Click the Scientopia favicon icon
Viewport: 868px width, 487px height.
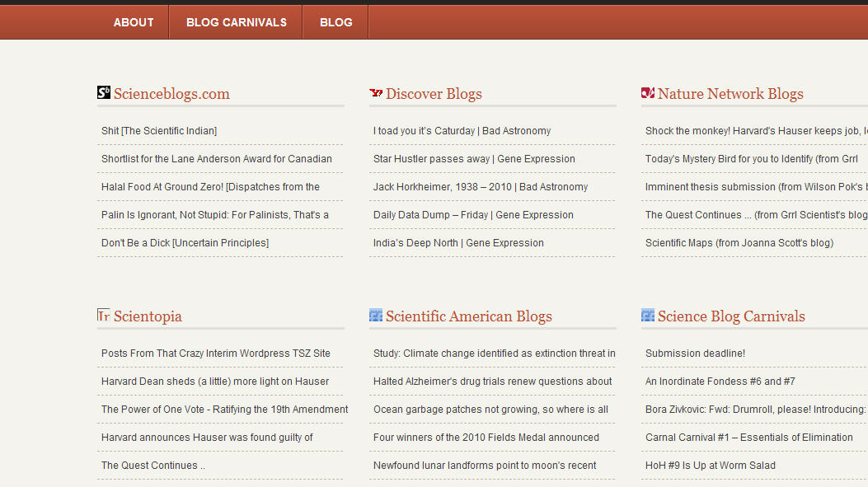104,316
